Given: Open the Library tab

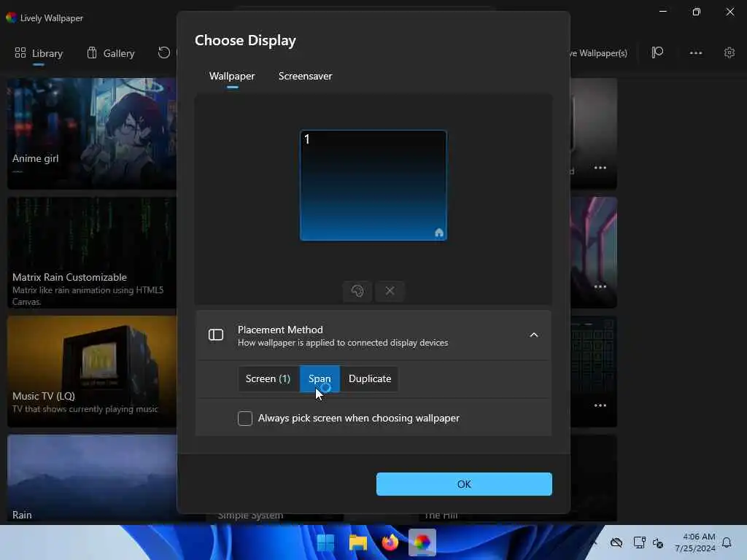Looking at the screenshot, I should 39,53.
